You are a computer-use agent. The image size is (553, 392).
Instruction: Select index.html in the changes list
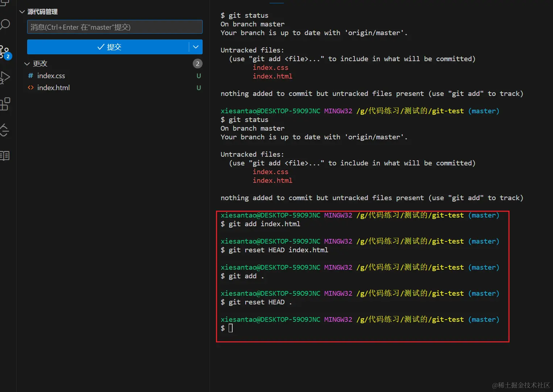click(54, 88)
